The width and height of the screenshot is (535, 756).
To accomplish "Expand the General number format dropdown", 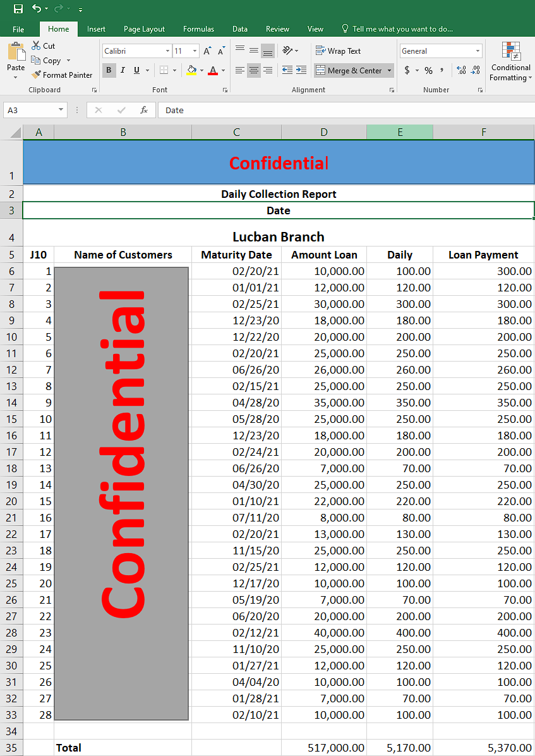I will pos(478,51).
